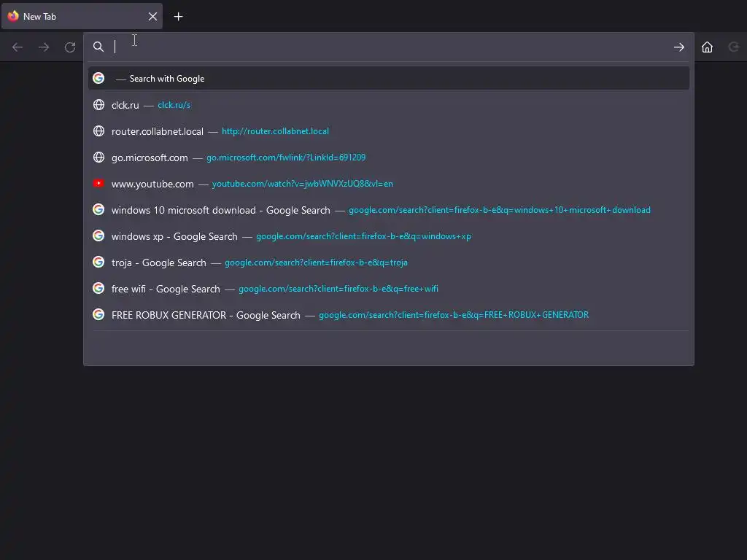Open FREE ROBUX GENERATOR Google Search entry
Image resolution: width=747 pixels, height=560 pixels.
click(388, 315)
